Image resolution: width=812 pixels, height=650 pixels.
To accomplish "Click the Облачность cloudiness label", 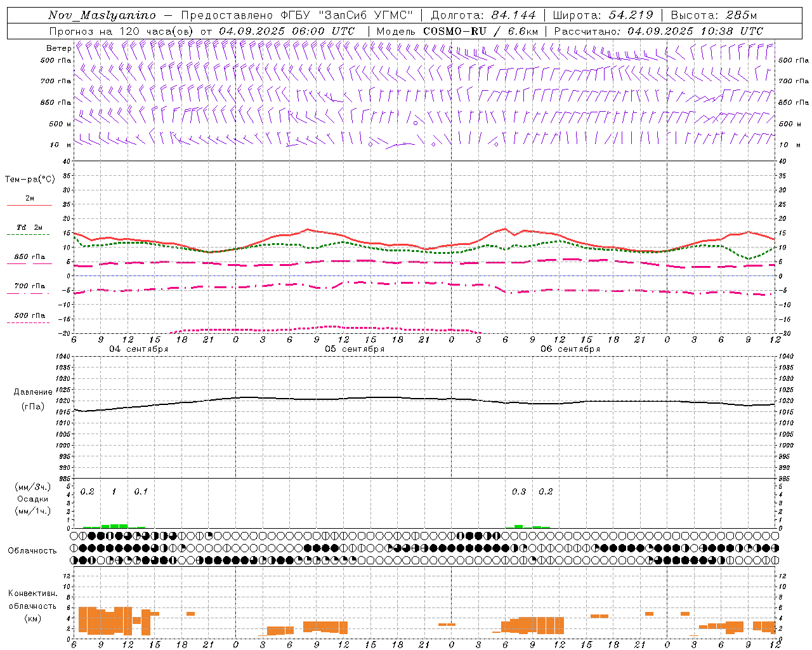I will pos(32,550).
